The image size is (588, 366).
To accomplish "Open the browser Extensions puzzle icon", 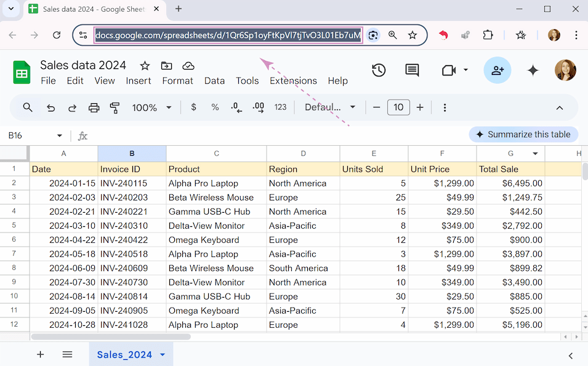I will (x=488, y=35).
